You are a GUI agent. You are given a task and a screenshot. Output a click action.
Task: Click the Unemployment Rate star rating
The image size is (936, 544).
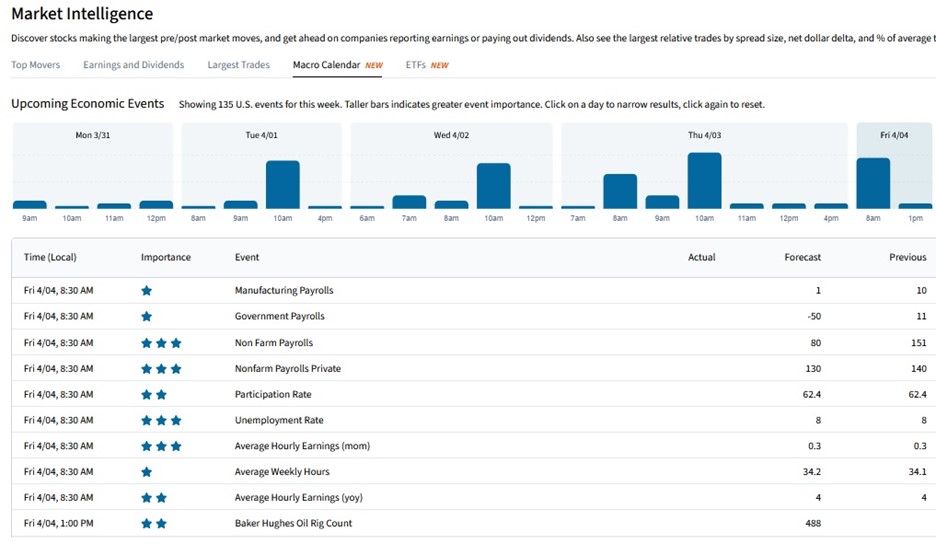tap(161, 420)
